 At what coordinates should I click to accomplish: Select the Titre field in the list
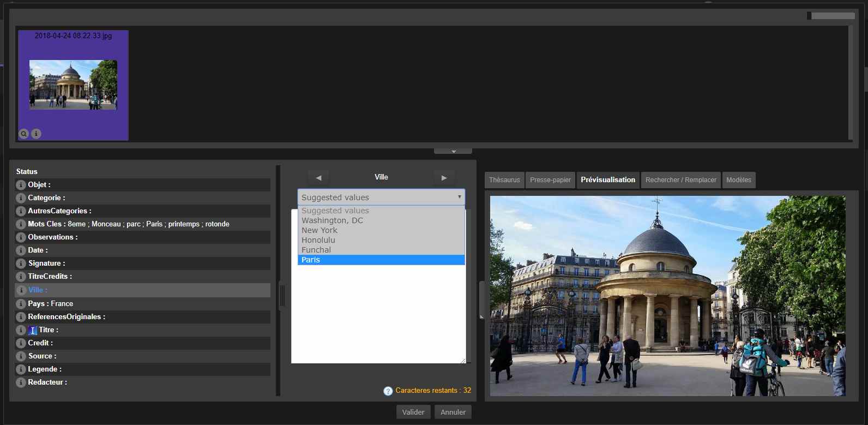(47, 330)
